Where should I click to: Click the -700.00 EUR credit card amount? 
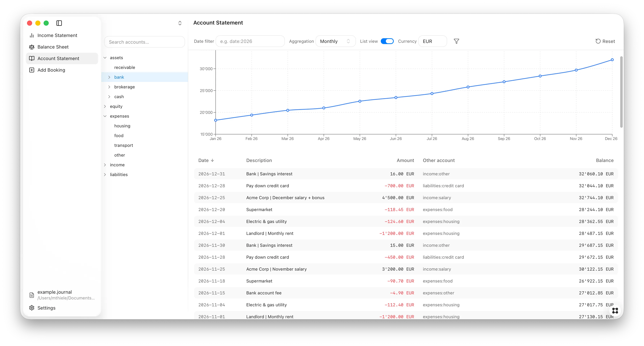tap(399, 186)
